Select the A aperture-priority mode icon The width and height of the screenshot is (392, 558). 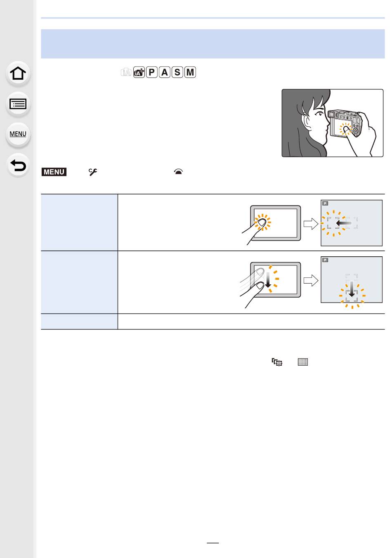pos(165,72)
